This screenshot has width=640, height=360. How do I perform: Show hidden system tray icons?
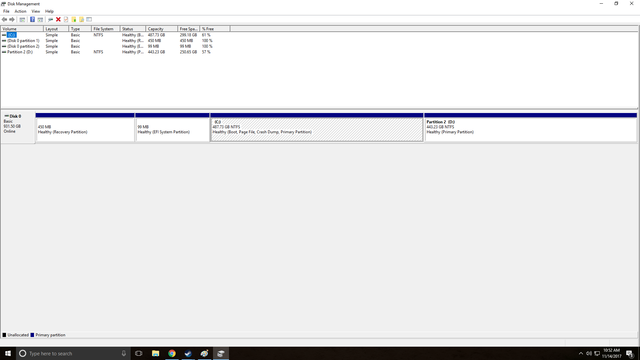[x=581, y=353]
